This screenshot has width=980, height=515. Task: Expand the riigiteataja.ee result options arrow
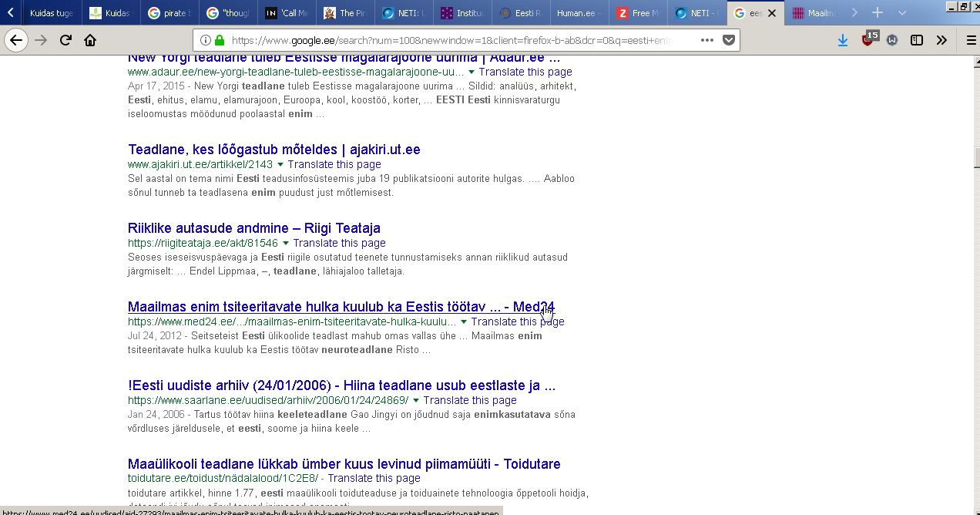286,243
